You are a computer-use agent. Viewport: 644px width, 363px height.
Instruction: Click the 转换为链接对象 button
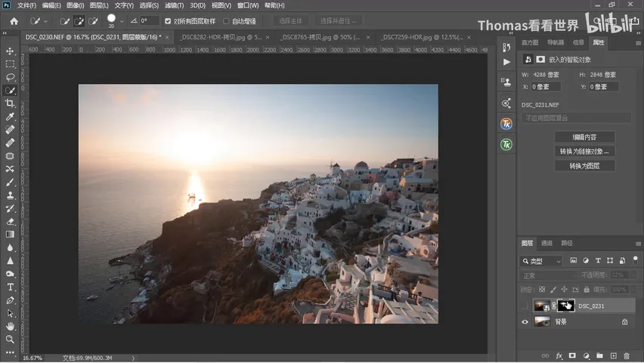584,151
